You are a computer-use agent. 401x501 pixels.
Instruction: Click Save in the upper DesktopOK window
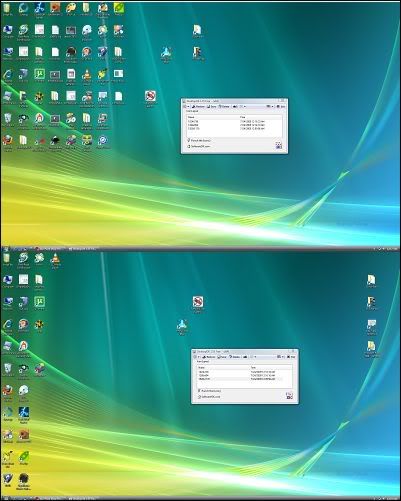(212, 106)
